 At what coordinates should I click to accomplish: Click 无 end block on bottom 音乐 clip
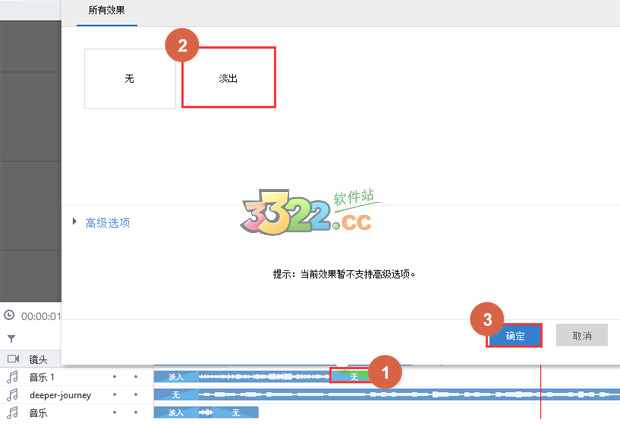point(236,412)
